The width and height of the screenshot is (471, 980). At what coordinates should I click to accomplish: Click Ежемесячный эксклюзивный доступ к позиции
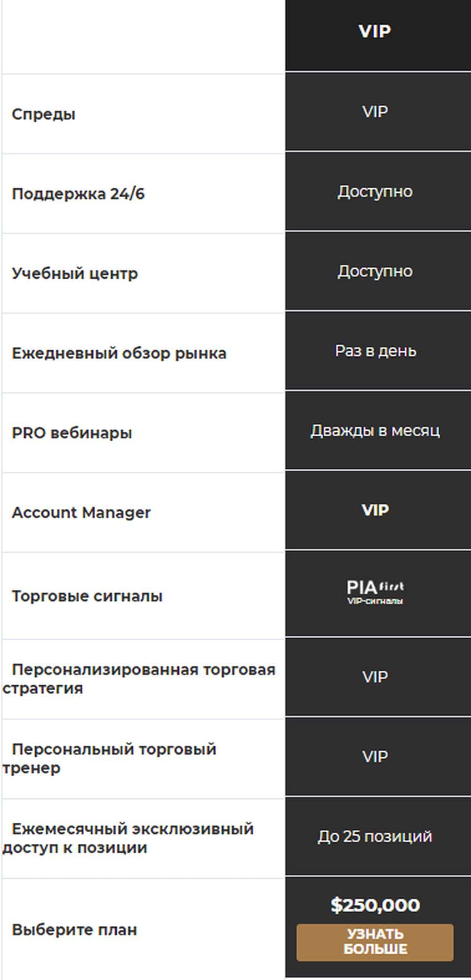128,838
